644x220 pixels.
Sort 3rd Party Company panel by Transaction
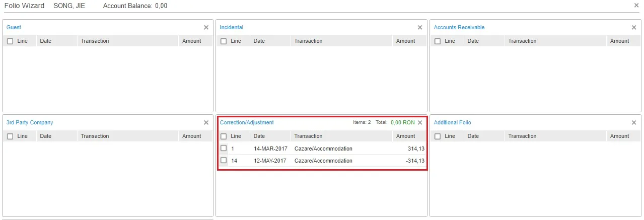click(x=95, y=136)
